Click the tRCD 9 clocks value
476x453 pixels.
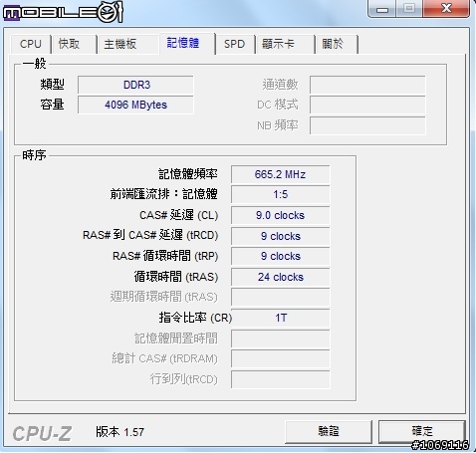(x=281, y=236)
